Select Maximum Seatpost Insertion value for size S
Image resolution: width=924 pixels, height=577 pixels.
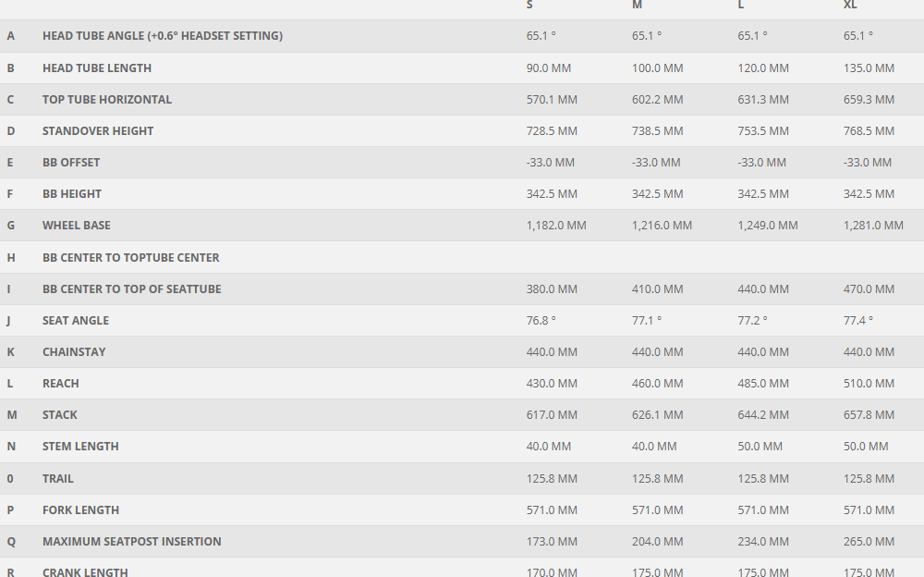[x=552, y=541]
